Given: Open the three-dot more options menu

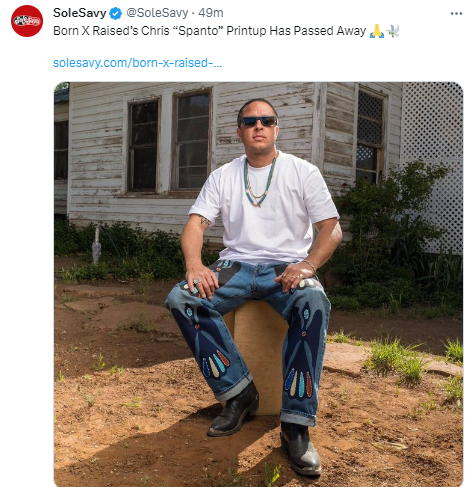Looking at the screenshot, I should point(456,13).
